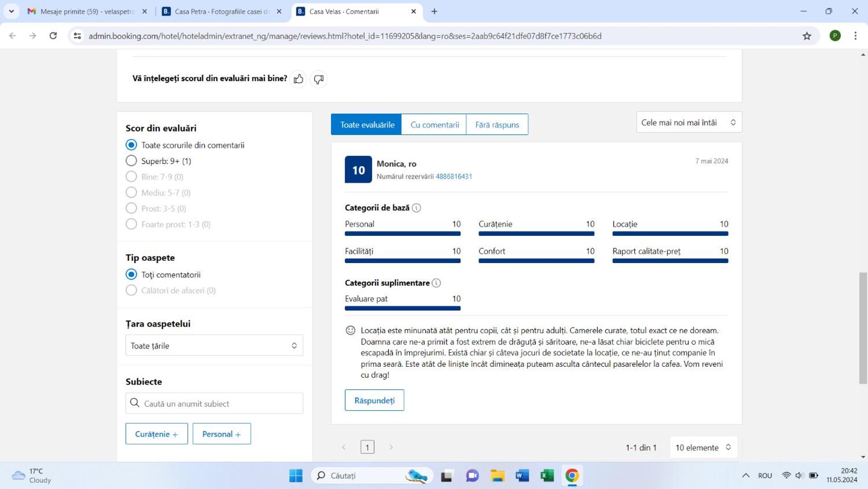Click Windows taskbar Căutați search box
This screenshot has width=868, height=489.
click(372, 475)
